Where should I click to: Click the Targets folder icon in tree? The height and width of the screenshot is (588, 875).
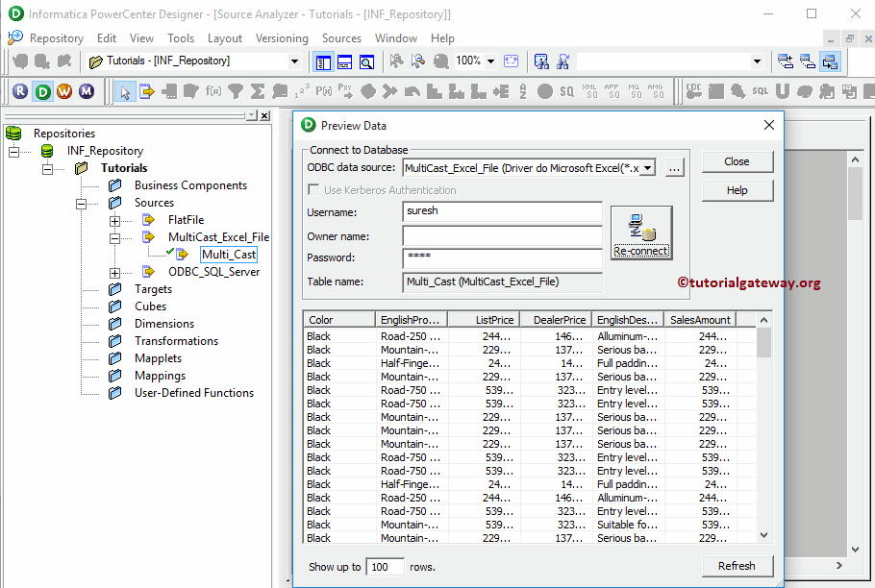115,289
